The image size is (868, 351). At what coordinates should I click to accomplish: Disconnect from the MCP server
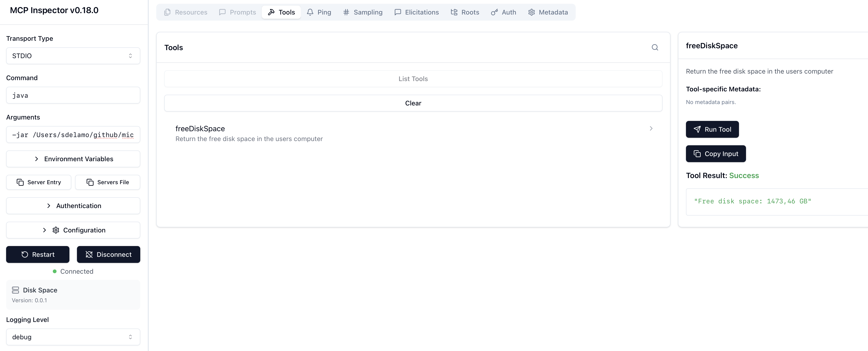pyautogui.click(x=108, y=254)
